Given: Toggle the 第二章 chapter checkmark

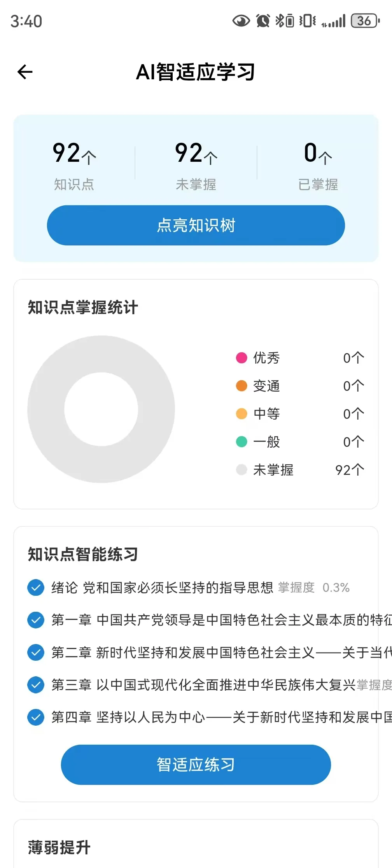Looking at the screenshot, I should [x=36, y=652].
